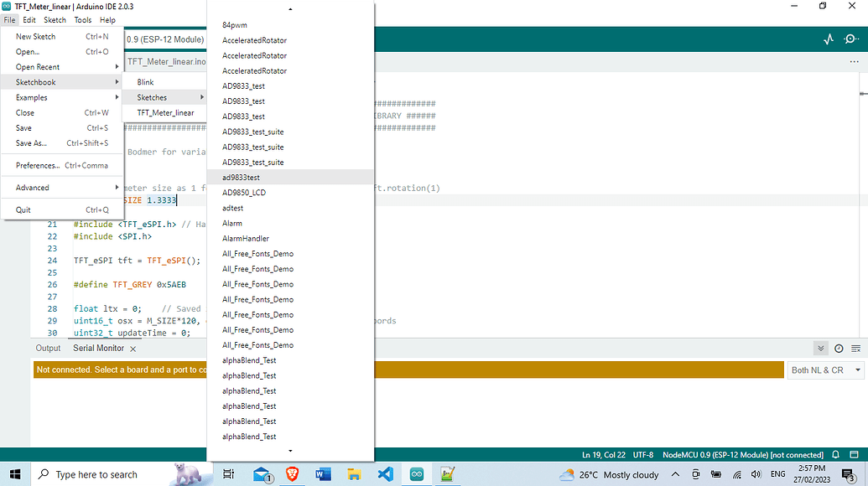
Task: Select the 'Blink' sketch entry
Action: point(144,81)
